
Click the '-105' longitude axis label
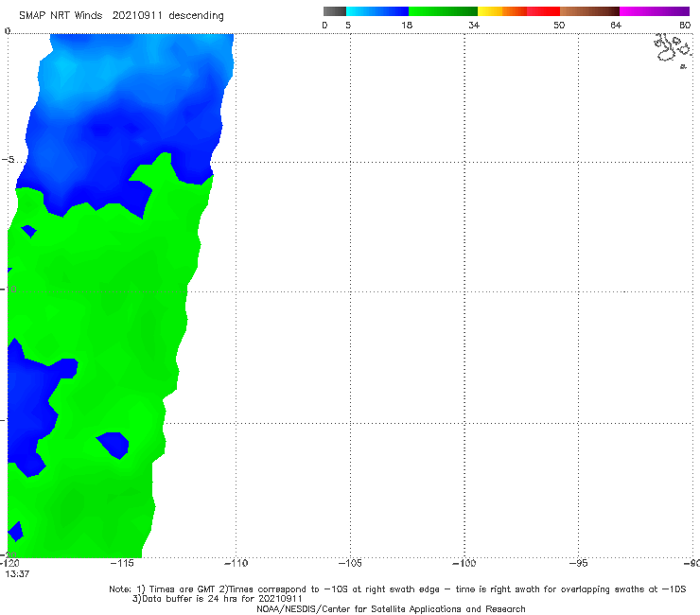350,563
